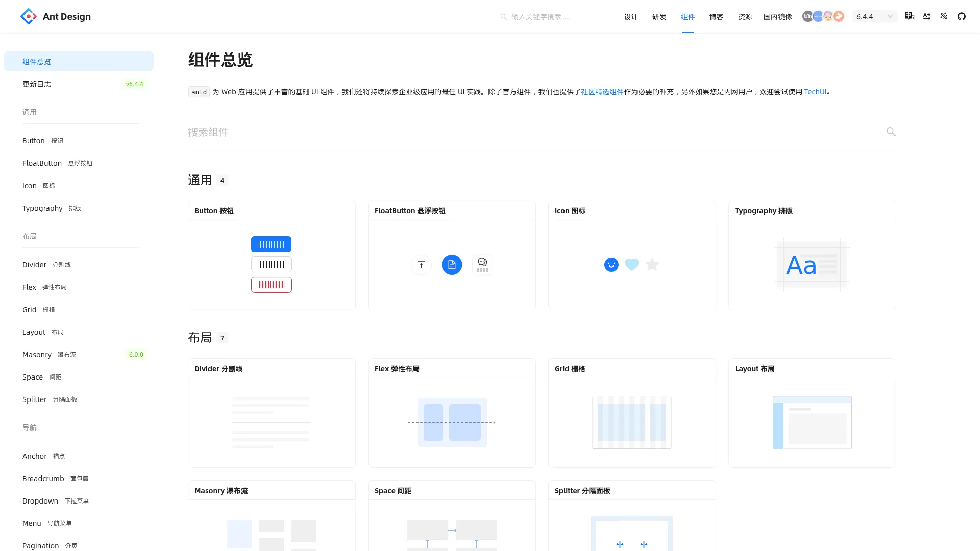
Task: Open Space 间距 in the sidebar
Action: click(x=79, y=377)
